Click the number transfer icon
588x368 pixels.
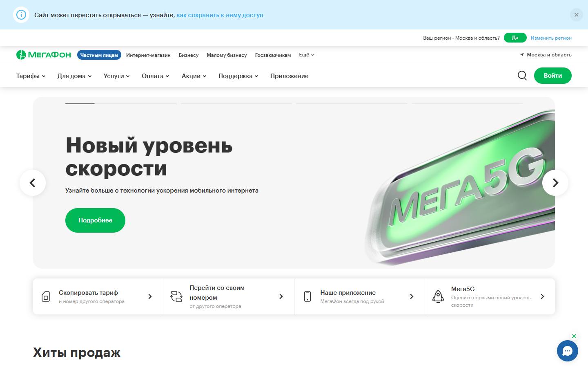tap(176, 296)
